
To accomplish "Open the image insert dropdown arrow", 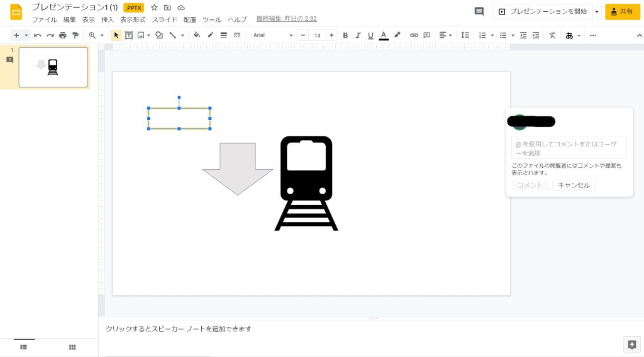I will tap(148, 35).
